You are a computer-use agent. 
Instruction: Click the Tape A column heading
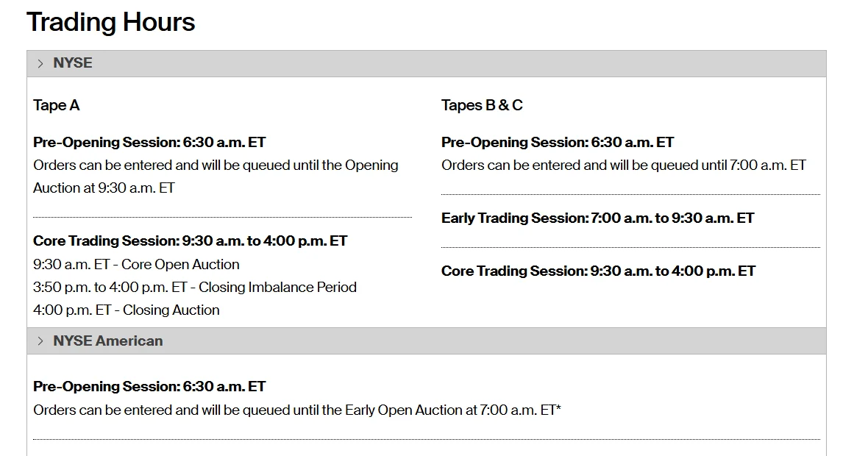tap(57, 105)
